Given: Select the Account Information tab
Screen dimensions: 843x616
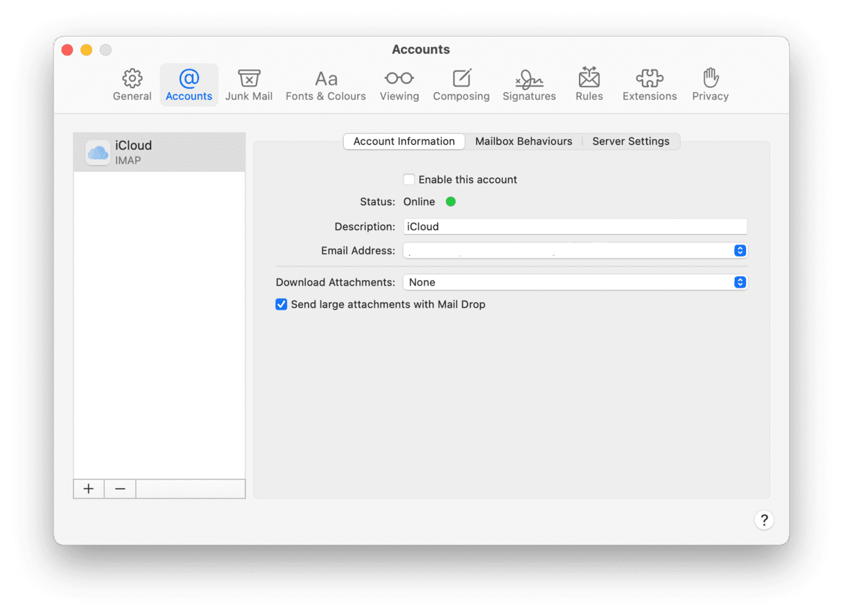Looking at the screenshot, I should pyautogui.click(x=404, y=141).
